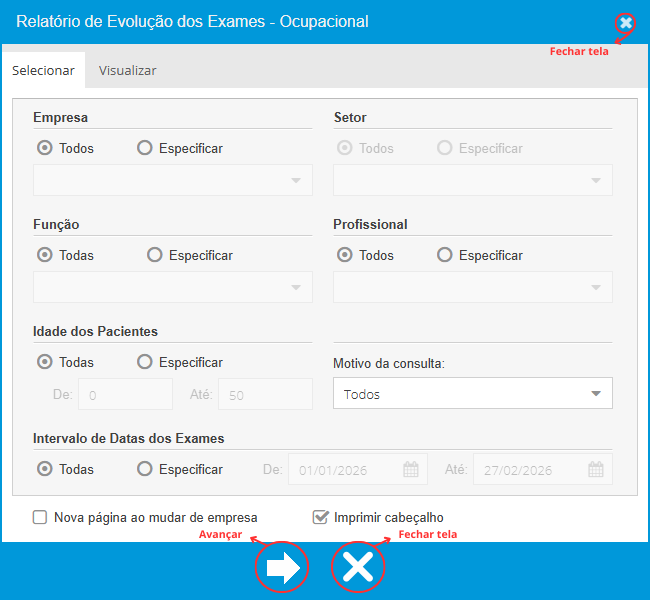Select disabled Todos radio under Setor
The image size is (650, 600).
click(344, 148)
